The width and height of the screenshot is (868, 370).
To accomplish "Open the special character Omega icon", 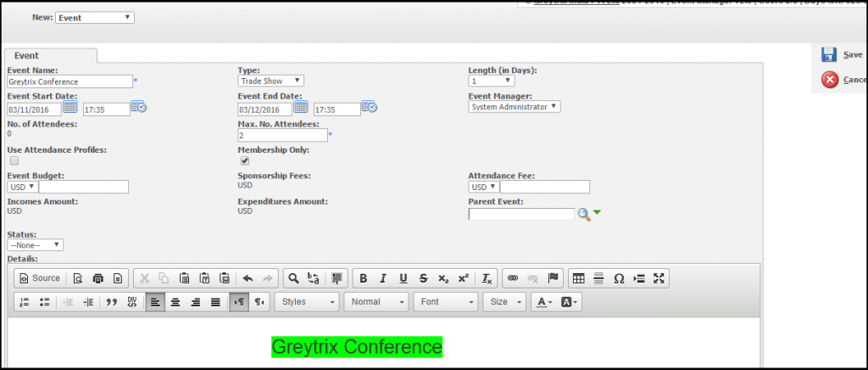I will click(618, 278).
